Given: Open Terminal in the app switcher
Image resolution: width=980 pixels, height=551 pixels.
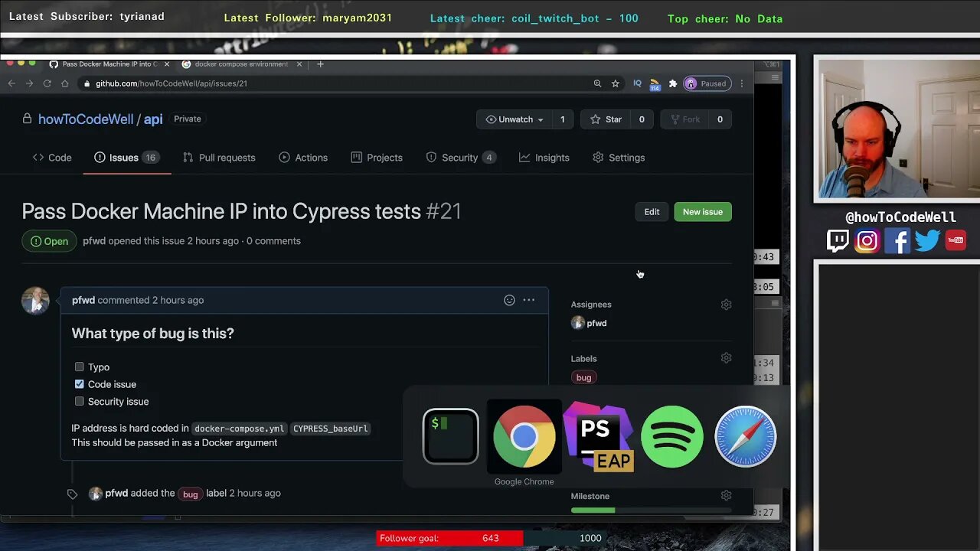Looking at the screenshot, I should pos(450,436).
